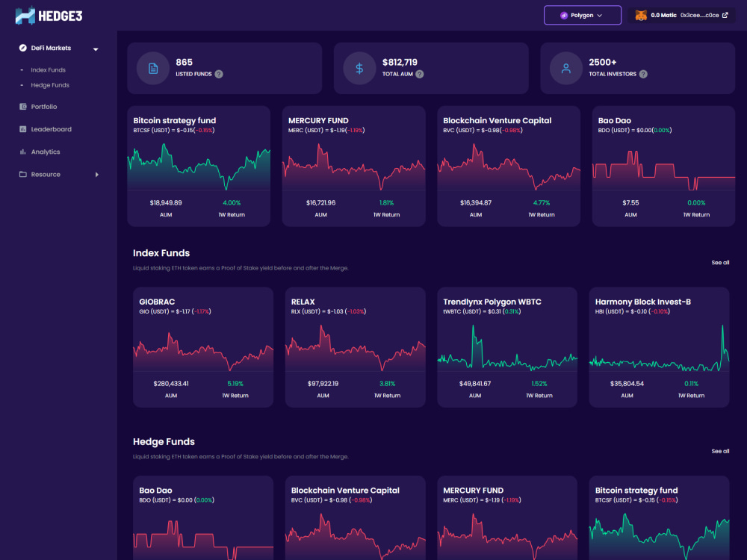Click the Listed Funds document icon
This screenshot has height=560, width=747.
(153, 69)
